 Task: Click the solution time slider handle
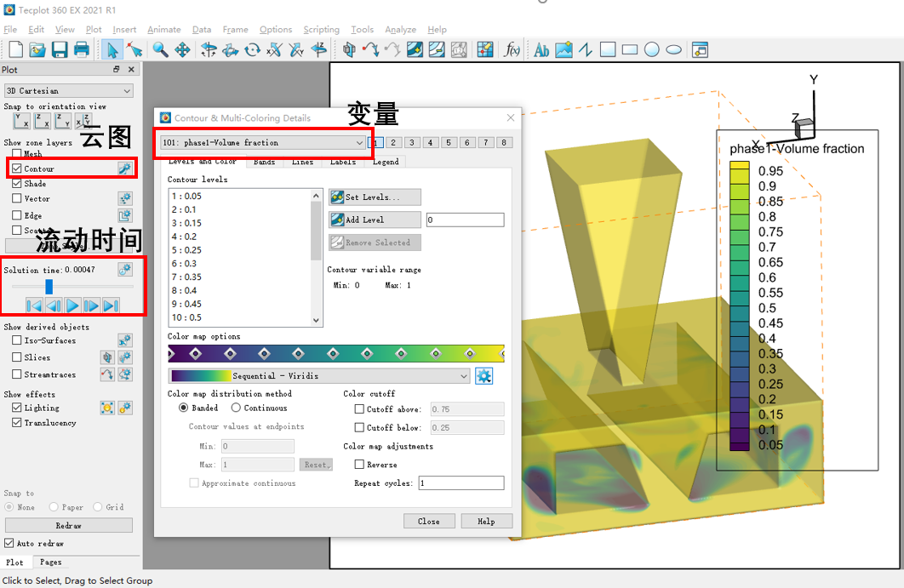coord(49,286)
